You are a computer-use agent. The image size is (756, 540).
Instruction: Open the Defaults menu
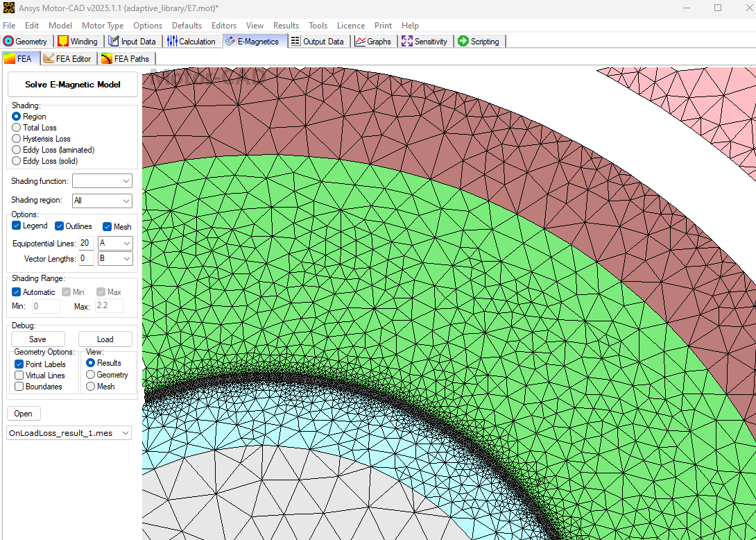(x=187, y=26)
